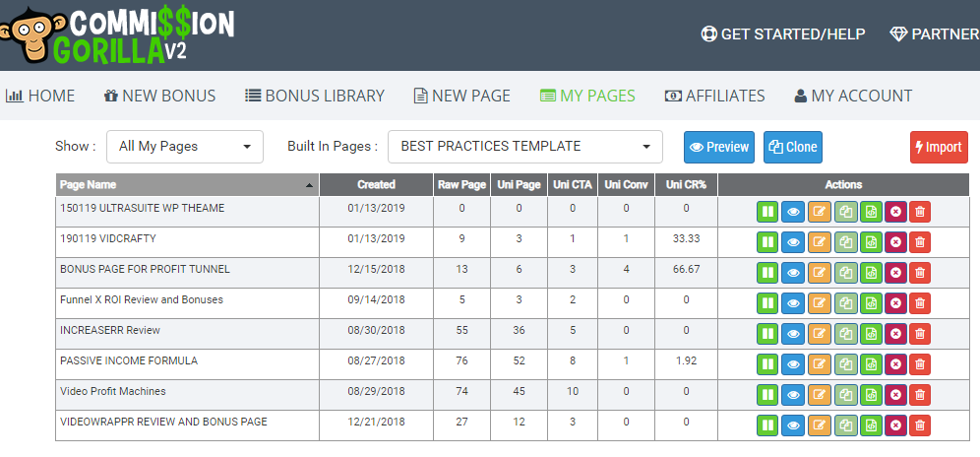Delete the 150119 ULTRASUITE WP THEAME page
The height and width of the screenshot is (457, 980).
coord(920,212)
